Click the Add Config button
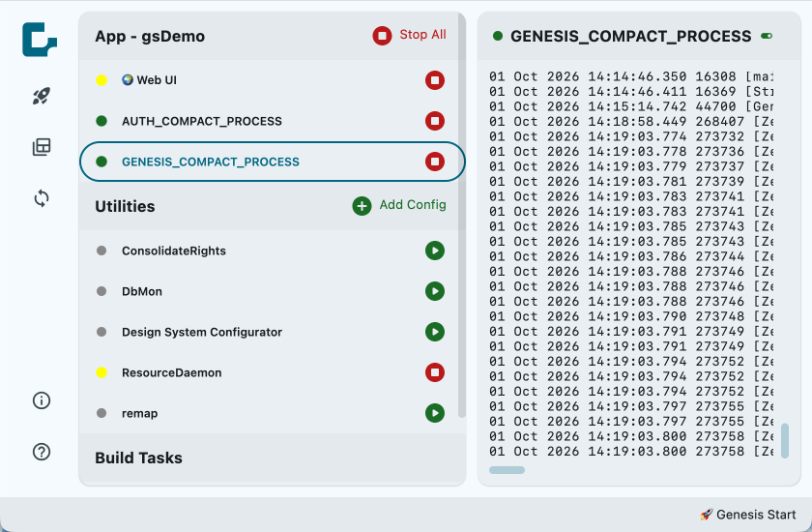Screen dimensions: 812x532 coord(399,206)
